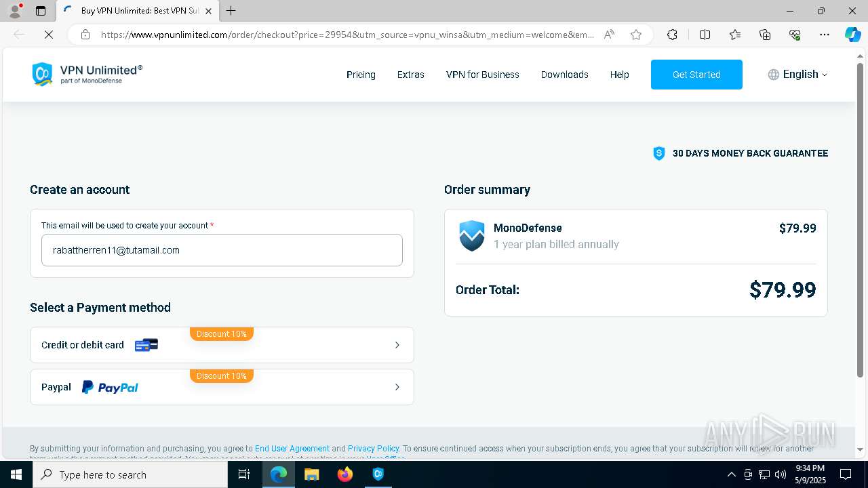Open the Favorites list icon
Viewport: 868px width, 488px height.
pos(735,35)
